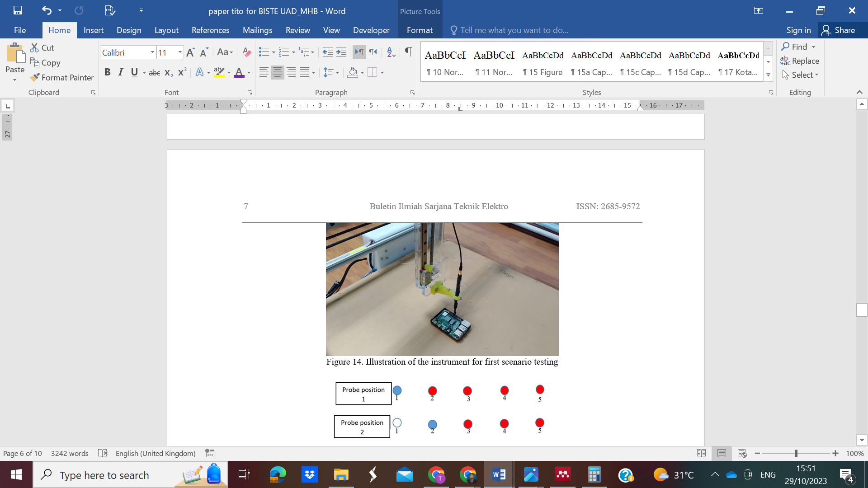Open File Explorer from the taskbar

341,475
